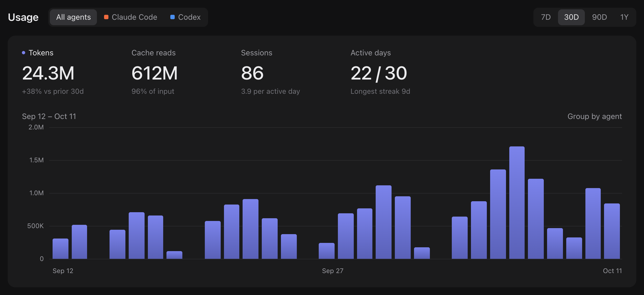Click the 1.0M axis label
This screenshot has height=295, width=644.
click(x=36, y=193)
